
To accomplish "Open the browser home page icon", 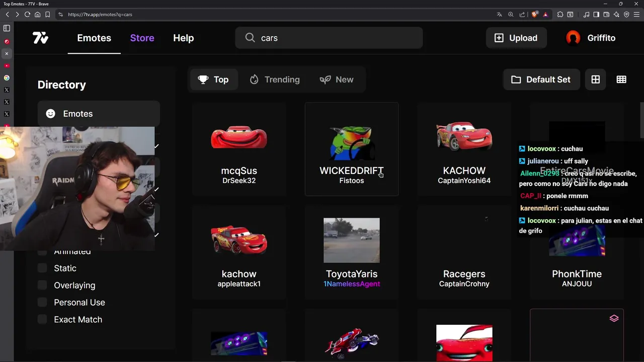I will (37, 15).
